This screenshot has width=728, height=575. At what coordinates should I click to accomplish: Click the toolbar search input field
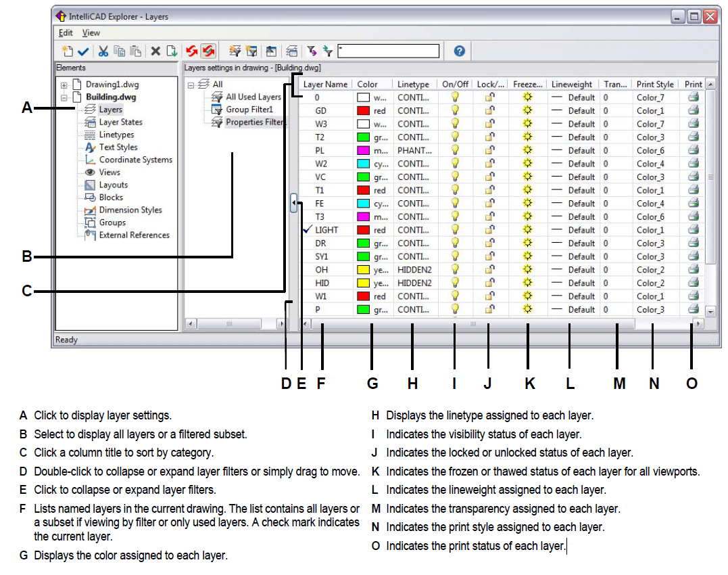[389, 51]
